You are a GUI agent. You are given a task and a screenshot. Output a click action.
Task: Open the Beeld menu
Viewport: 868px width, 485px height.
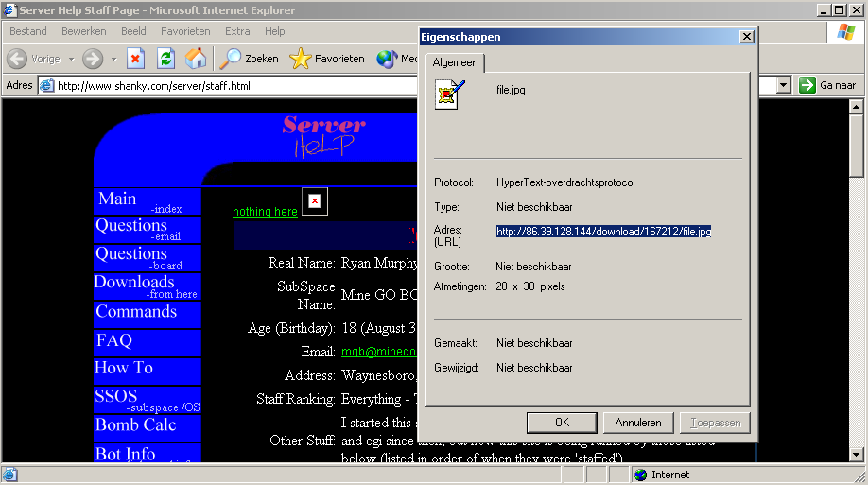pos(133,31)
